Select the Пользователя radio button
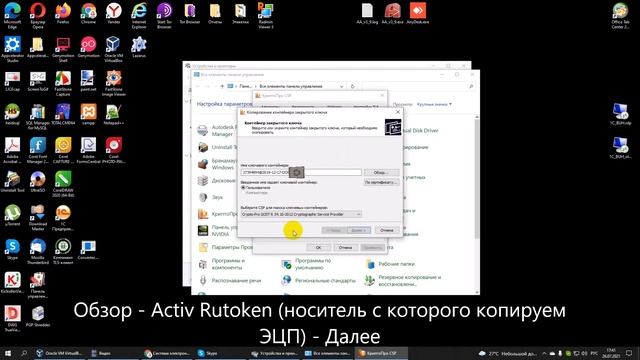 [x=243, y=188]
